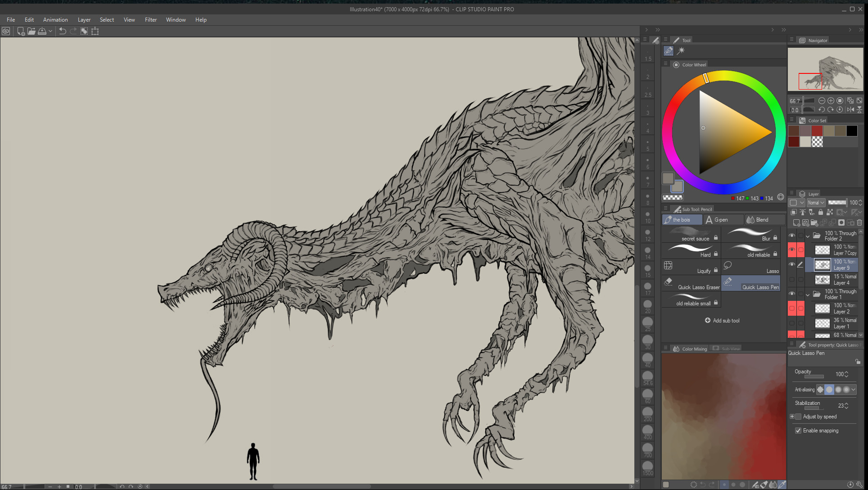Open the Animation menu
This screenshot has height=490, width=868.
[55, 20]
